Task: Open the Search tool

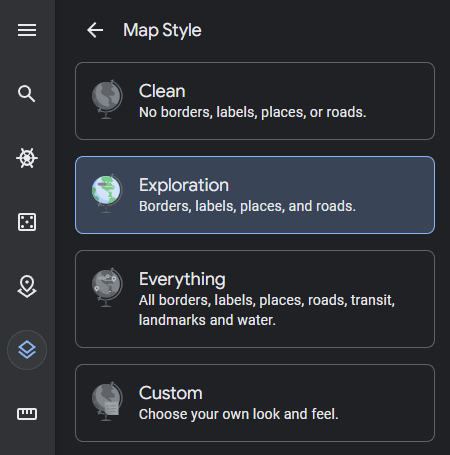Action: [27, 94]
